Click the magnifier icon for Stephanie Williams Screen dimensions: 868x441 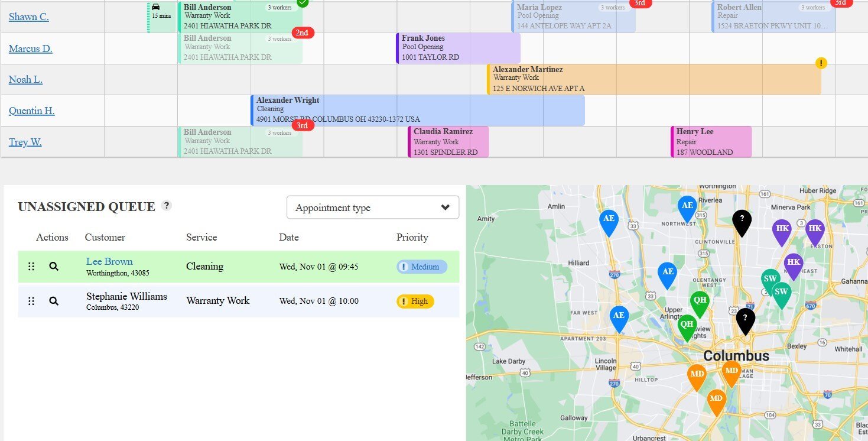[x=54, y=301]
